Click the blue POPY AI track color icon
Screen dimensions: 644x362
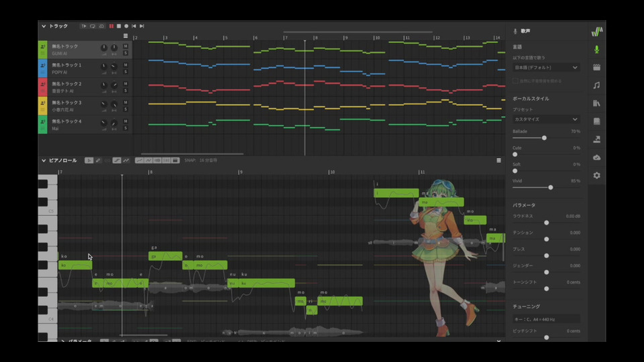pos(43,68)
